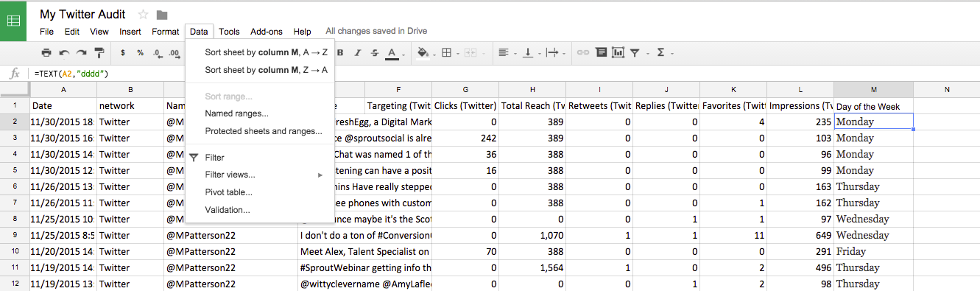The width and height of the screenshot is (980, 291).
Task: Sort sheet by column M, Z to A
Action: point(261,70)
